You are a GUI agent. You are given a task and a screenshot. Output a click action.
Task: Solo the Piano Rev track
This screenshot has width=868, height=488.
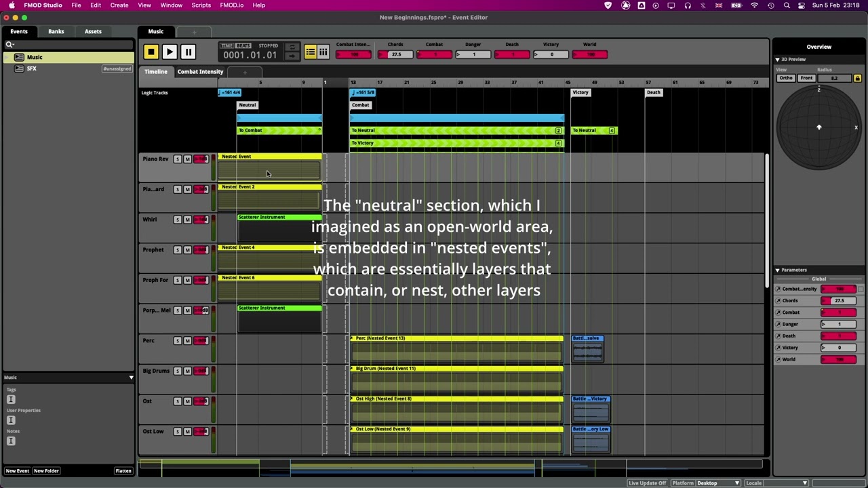178,159
